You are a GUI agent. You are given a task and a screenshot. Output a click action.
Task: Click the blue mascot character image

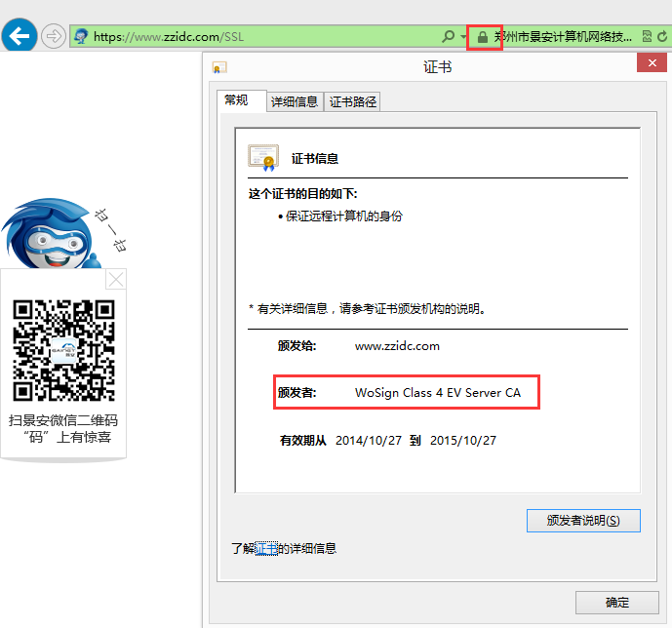pos(52,233)
